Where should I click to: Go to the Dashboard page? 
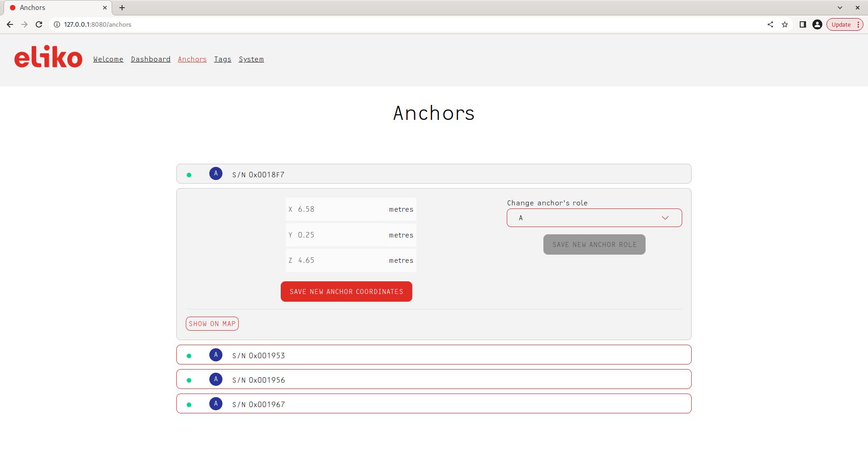coord(151,59)
